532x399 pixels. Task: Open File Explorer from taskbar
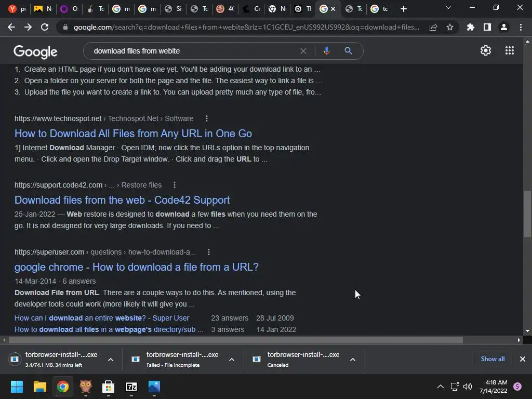[39, 387]
